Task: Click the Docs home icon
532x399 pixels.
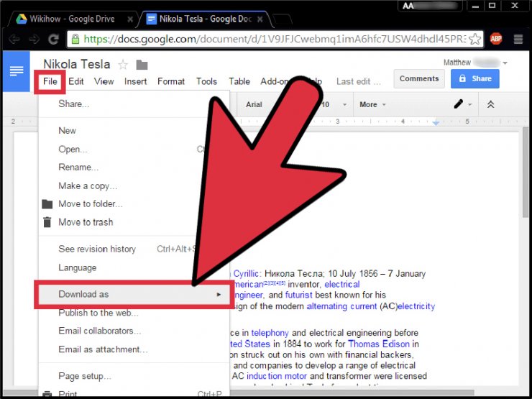Action: (x=17, y=71)
